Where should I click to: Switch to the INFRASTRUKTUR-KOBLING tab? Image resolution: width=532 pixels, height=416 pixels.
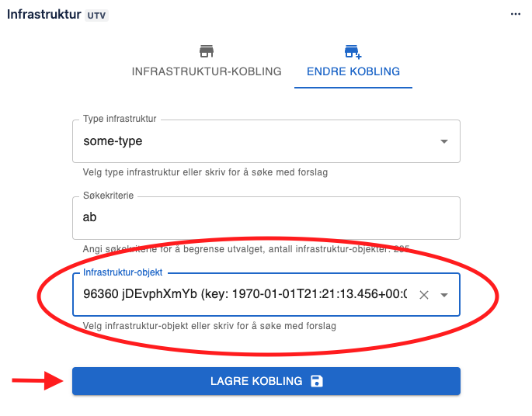pos(207,71)
